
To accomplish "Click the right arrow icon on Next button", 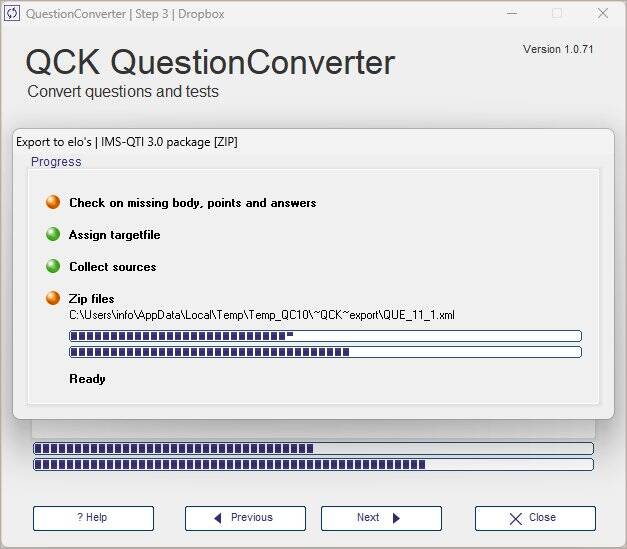I will click(x=396, y=518).
